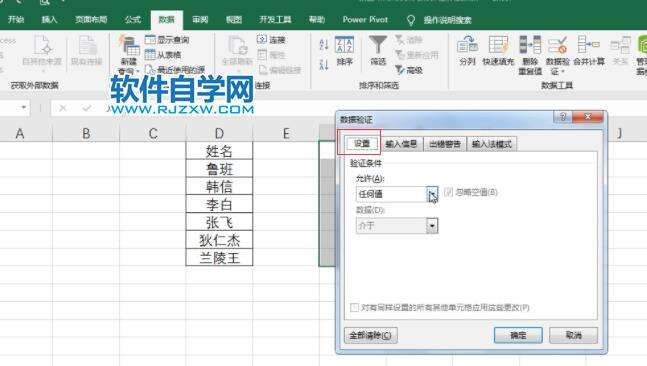Viewport: 647px width, 366px height.
Task: Toggle the 忽略空值 checkbox
Action: pos(449,192)
